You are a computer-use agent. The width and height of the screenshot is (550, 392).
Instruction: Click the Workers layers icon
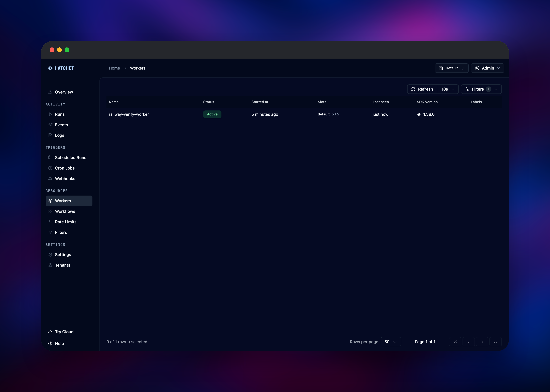tap(50, 201)
